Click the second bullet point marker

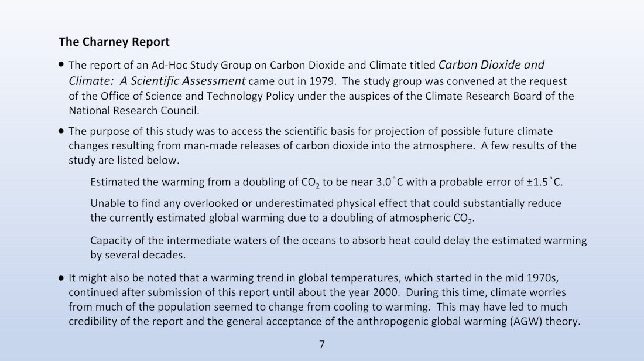pyautogui.click(x=61, y=131)
